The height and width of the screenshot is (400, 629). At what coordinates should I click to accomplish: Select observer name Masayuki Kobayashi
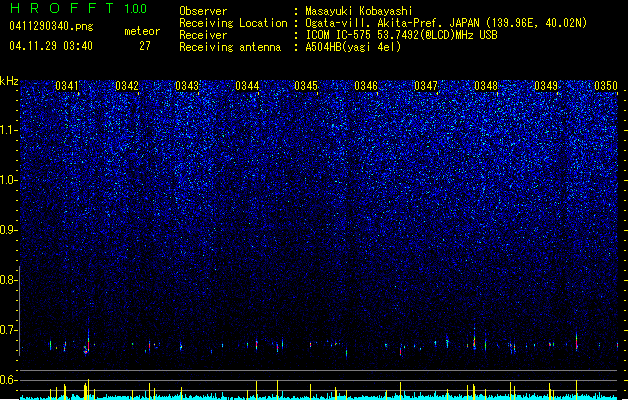coord(359,11)
